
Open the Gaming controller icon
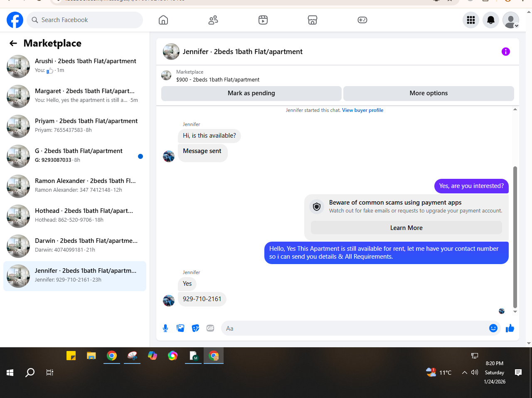point(362,20)
